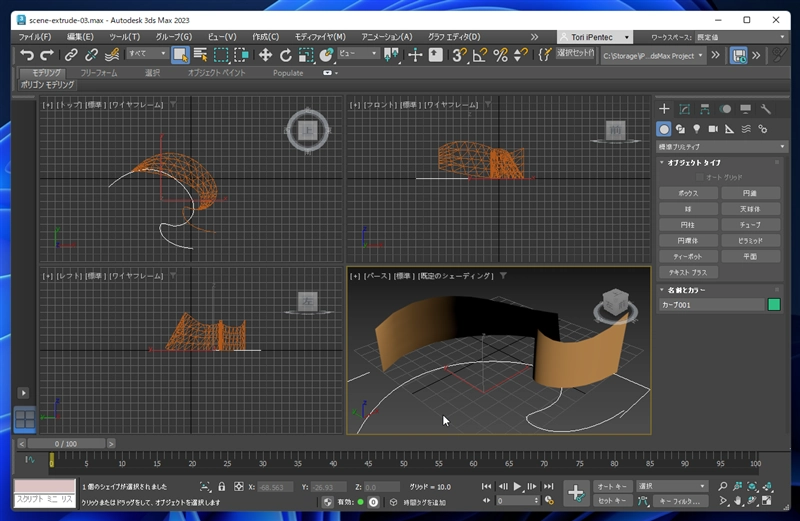Select the Space Warps category icon
Screen dimensions: 800x521
(x=746, y=129)
